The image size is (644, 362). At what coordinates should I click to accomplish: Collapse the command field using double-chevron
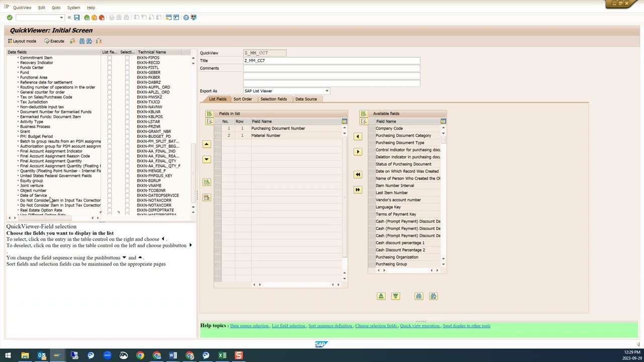(69, 18)
